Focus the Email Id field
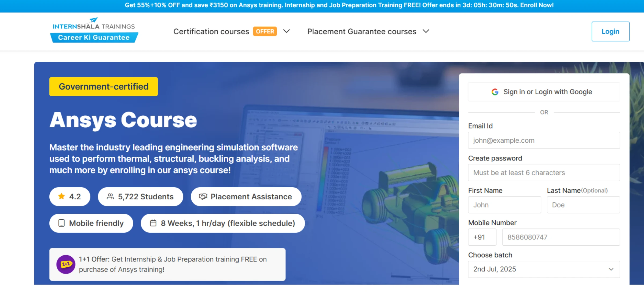The width and height of the screenshot is (644, 294). pos(544,140)
